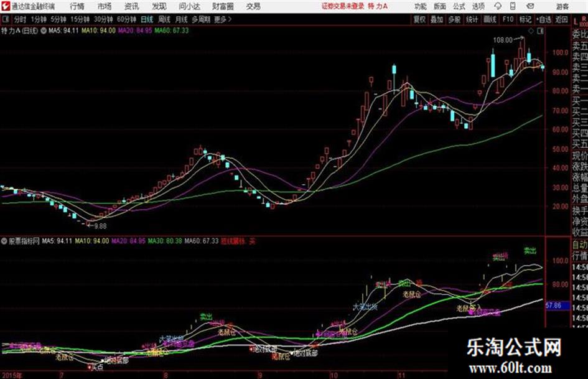Click the 自选 add-to-watchlist button
This screenshot has width=588, height=379.
coord(544,19)
